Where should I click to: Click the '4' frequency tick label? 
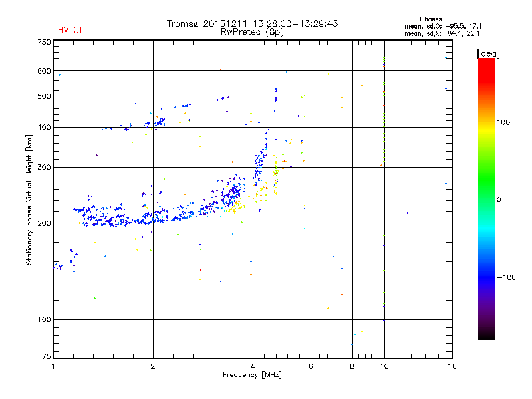point(253,366)
